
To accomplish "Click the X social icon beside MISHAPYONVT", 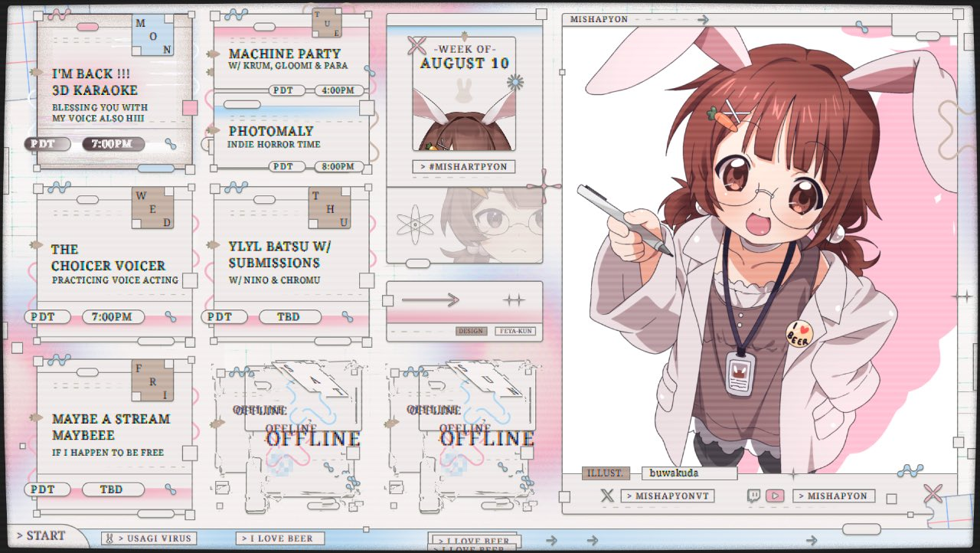I will pyautogui.click(x=607, y=496).
